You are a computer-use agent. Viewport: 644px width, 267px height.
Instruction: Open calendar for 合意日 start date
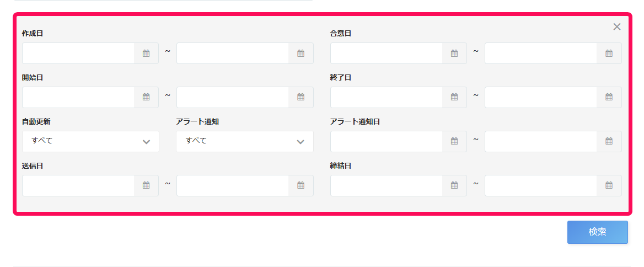pyautogui.click(x=454, y=54)
